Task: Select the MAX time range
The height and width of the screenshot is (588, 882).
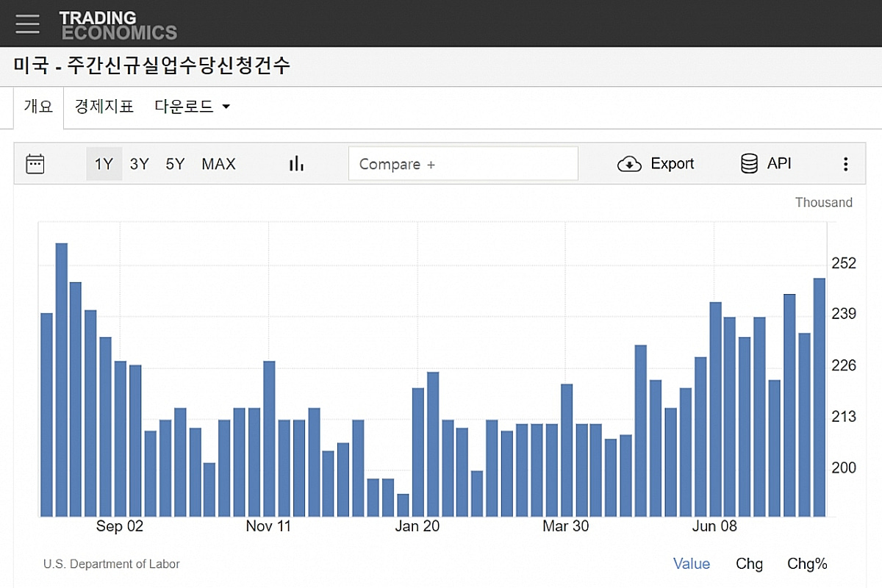Action: pos(218,164)
